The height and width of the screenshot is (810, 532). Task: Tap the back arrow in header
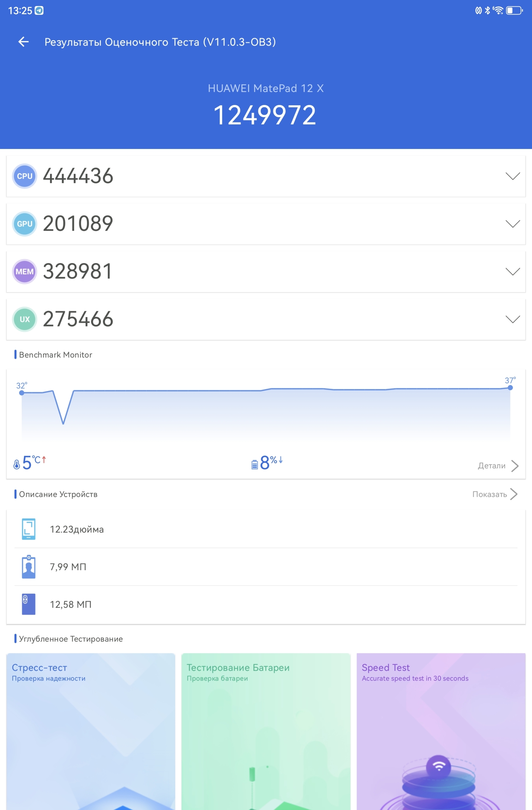[x=23, y=42]
